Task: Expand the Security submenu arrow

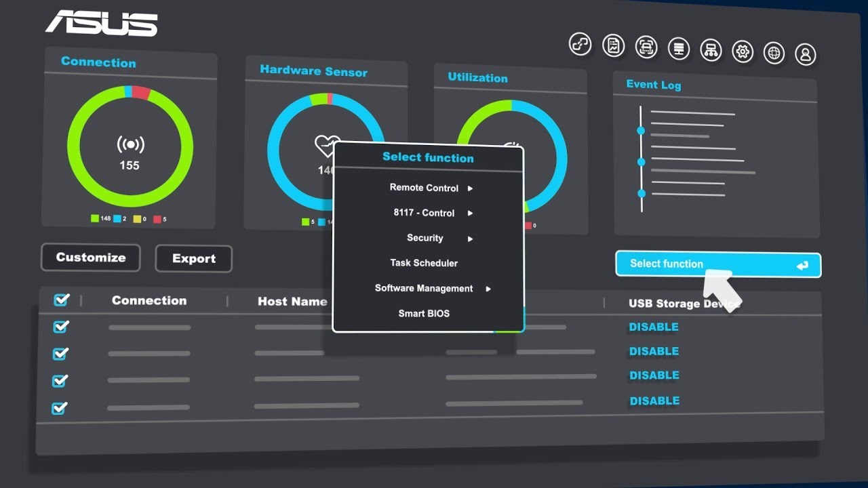Action: 470,239
